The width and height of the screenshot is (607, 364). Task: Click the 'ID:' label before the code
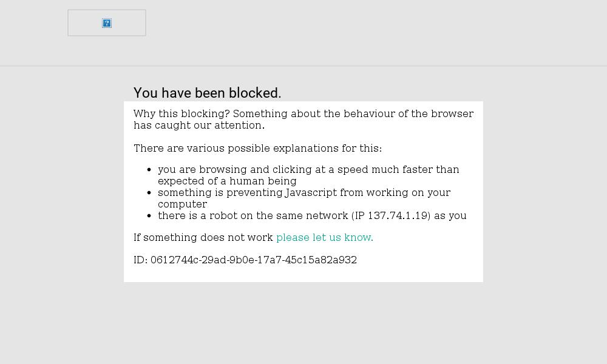[141, 260]
